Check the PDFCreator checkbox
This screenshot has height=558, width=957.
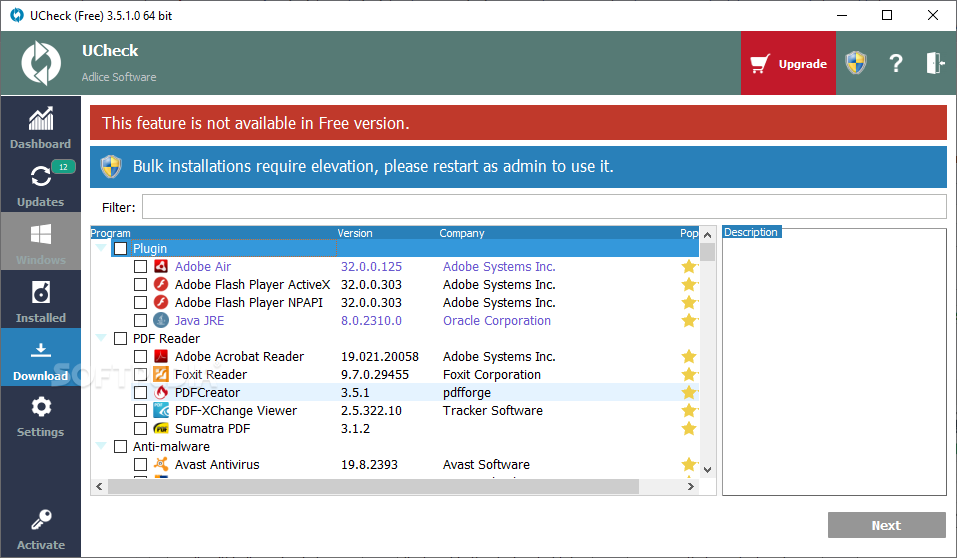(140, 393)
